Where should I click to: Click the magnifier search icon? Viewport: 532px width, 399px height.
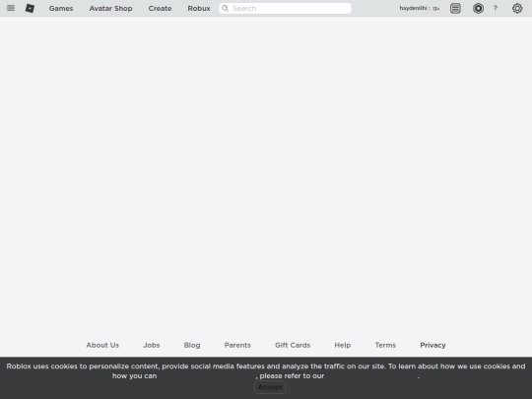tap(225, 9)
